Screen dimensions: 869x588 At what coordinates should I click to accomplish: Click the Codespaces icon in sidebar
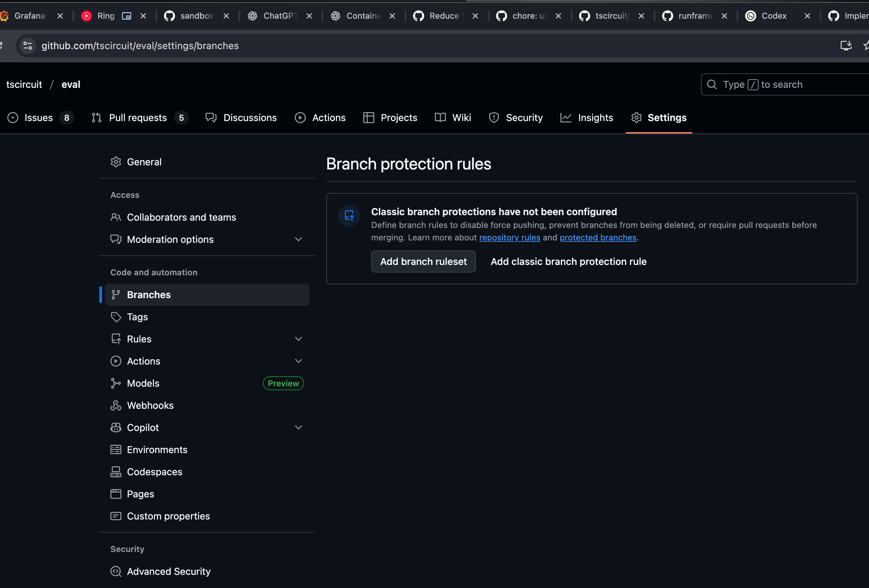[x=116, y=472]
